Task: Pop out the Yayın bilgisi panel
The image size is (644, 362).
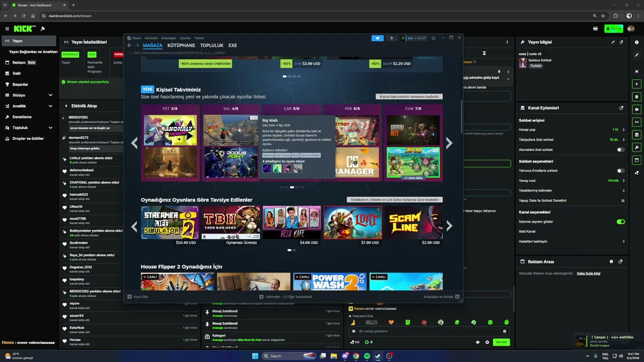Action: point(621,42)
